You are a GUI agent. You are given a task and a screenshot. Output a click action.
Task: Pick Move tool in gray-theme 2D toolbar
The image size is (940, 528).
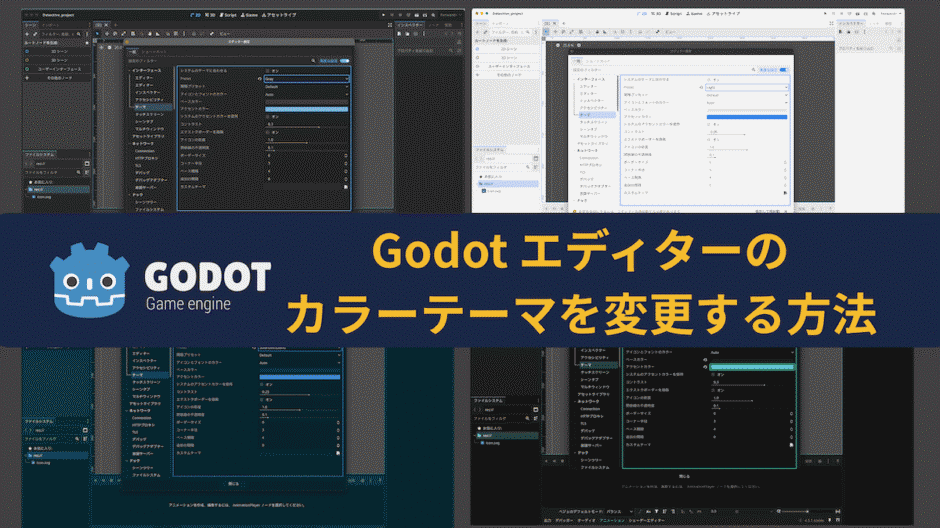(107, 34)
